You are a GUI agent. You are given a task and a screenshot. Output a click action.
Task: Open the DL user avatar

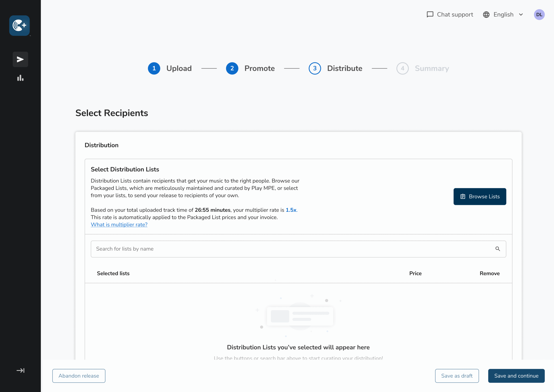click(539, 14)
